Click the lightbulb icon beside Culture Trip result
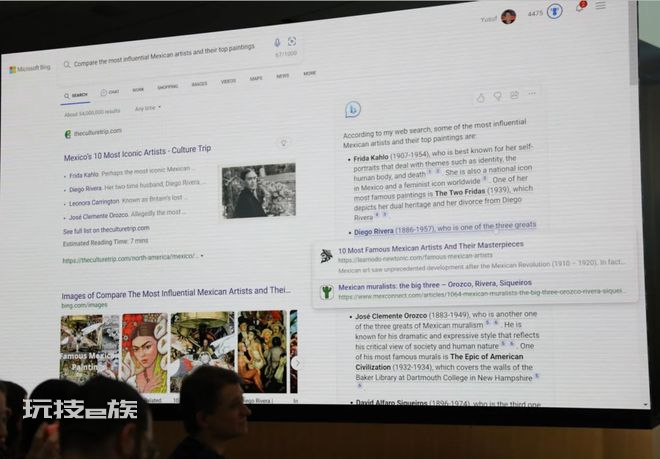This screenshot has height=459, width=660. click(284, 143)
